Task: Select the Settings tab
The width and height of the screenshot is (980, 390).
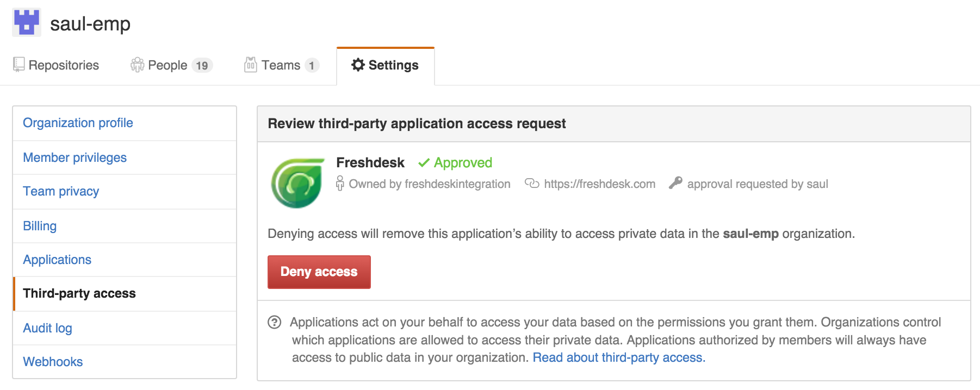Action: pyautogui.click(x=386, y=66)
